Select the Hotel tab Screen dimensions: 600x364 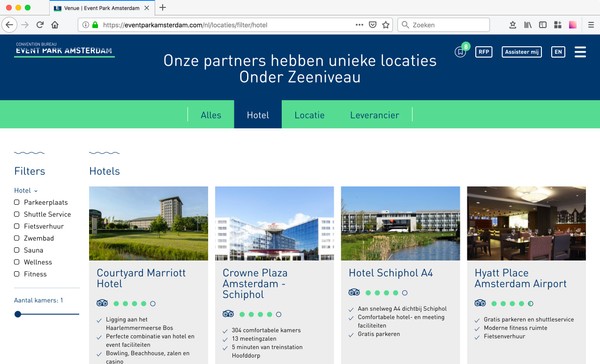point(258,115)
